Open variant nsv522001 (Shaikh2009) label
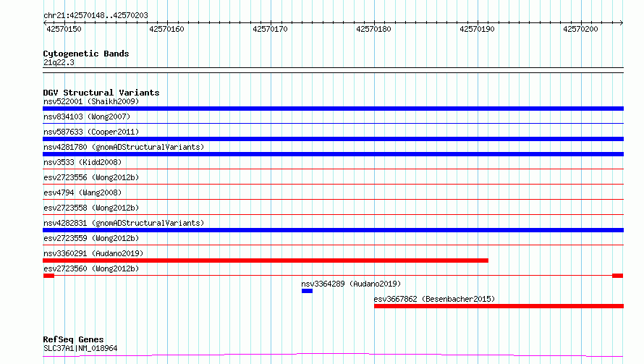Viewport: 644px width, 364px height. pyautogui.click(x=91, y=101)
